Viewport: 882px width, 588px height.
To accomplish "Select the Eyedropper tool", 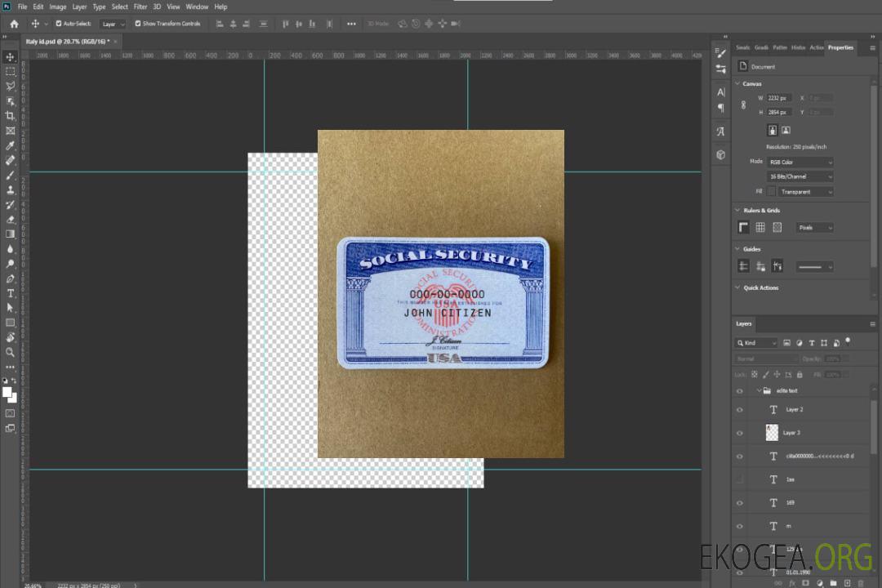I will click(x=10, y=145).
